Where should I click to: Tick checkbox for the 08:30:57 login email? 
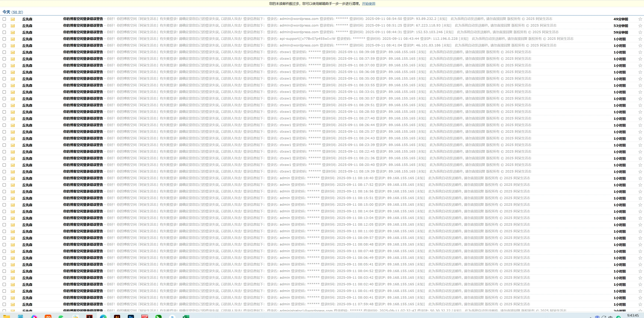tap(4, 99)
